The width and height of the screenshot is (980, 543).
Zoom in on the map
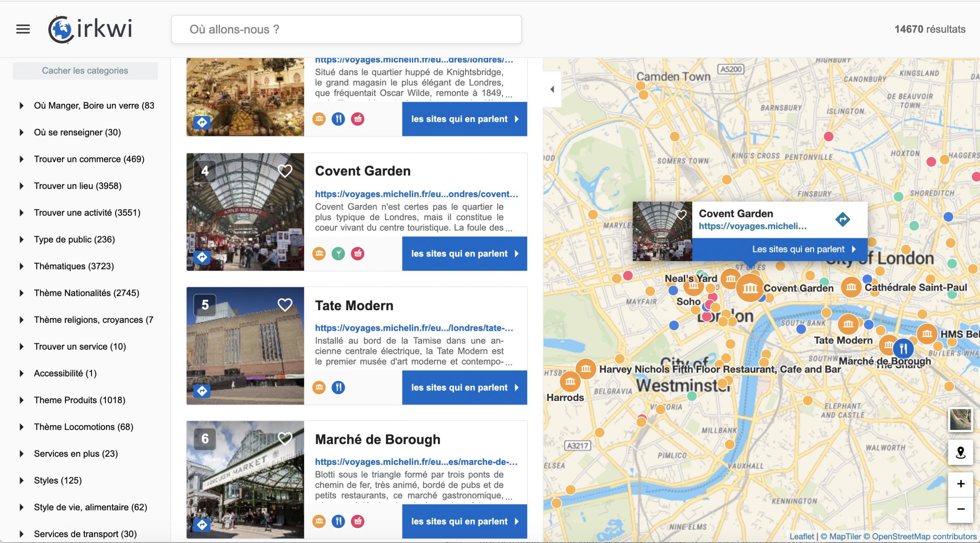[x=960, y=484]
